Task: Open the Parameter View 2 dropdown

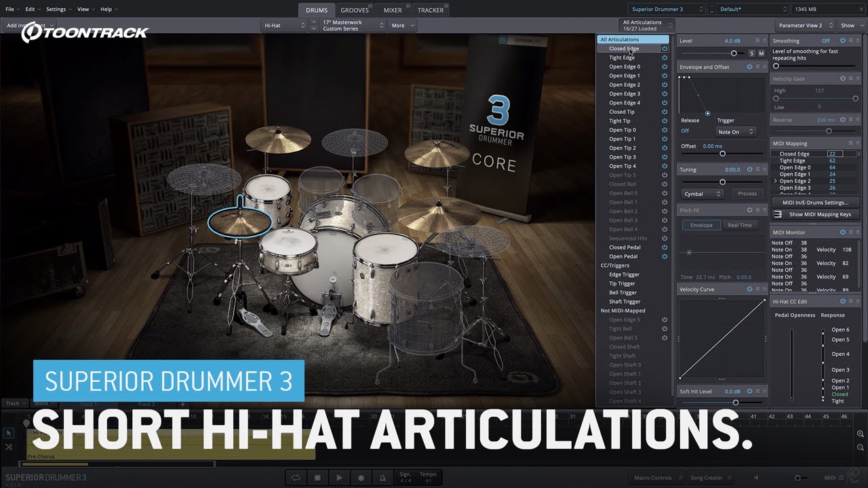Action: 805,26
